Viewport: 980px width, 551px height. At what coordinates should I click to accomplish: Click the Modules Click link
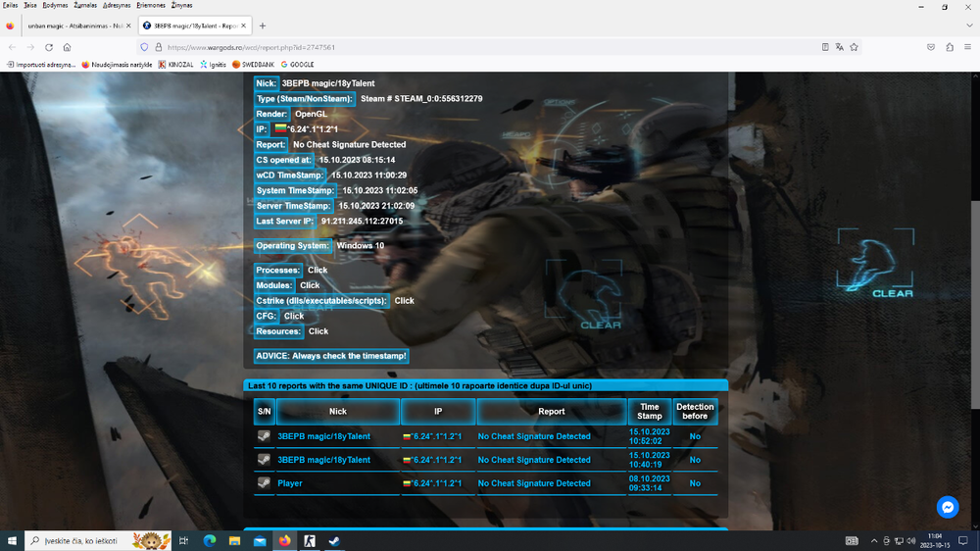[x=310, y=285]
